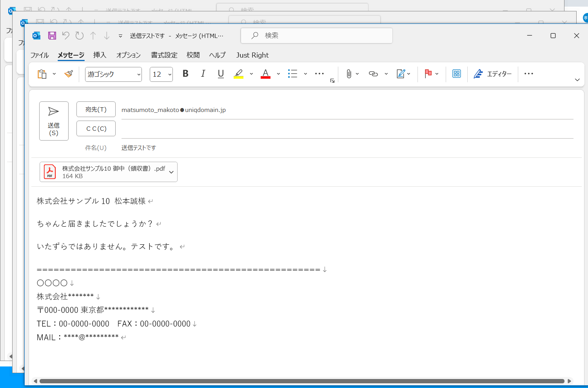Use the Format Painter tool
Viewport: 588px width, 388px height.
coord(69,74)
